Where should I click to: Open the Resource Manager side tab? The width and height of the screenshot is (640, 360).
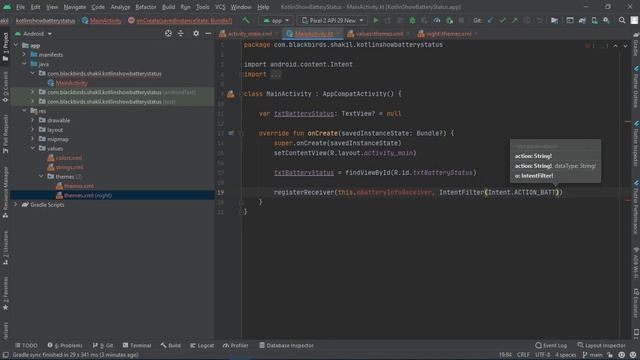[x=5, y=192]
